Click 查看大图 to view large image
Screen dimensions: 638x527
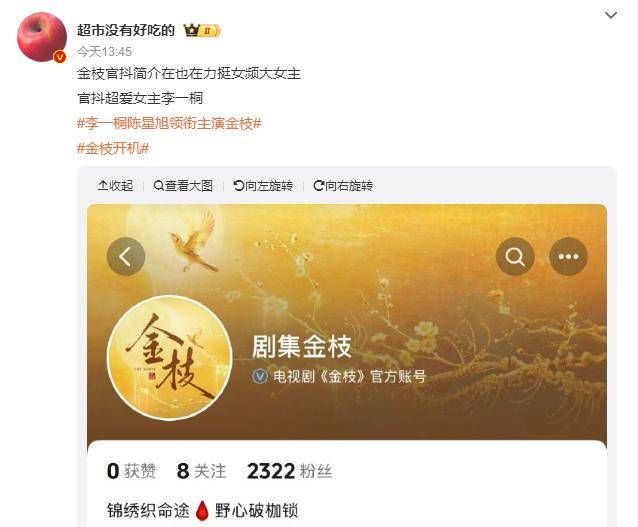coord(183,186)
